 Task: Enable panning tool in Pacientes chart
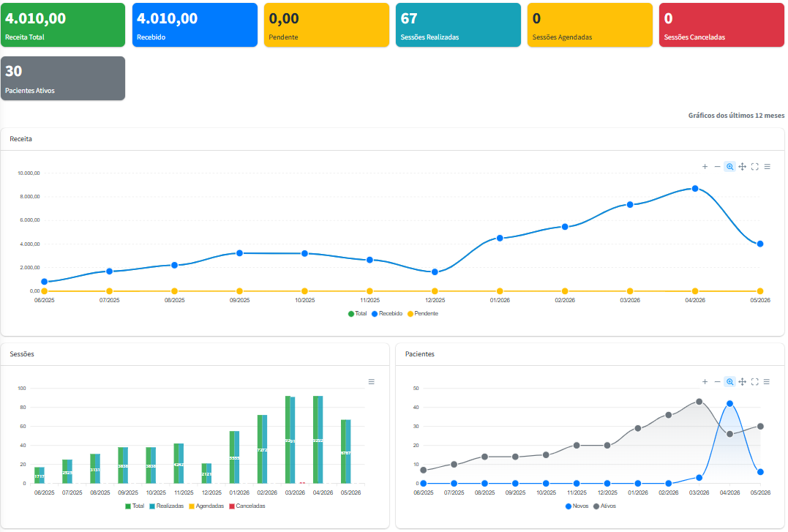[x=742, y=382]
